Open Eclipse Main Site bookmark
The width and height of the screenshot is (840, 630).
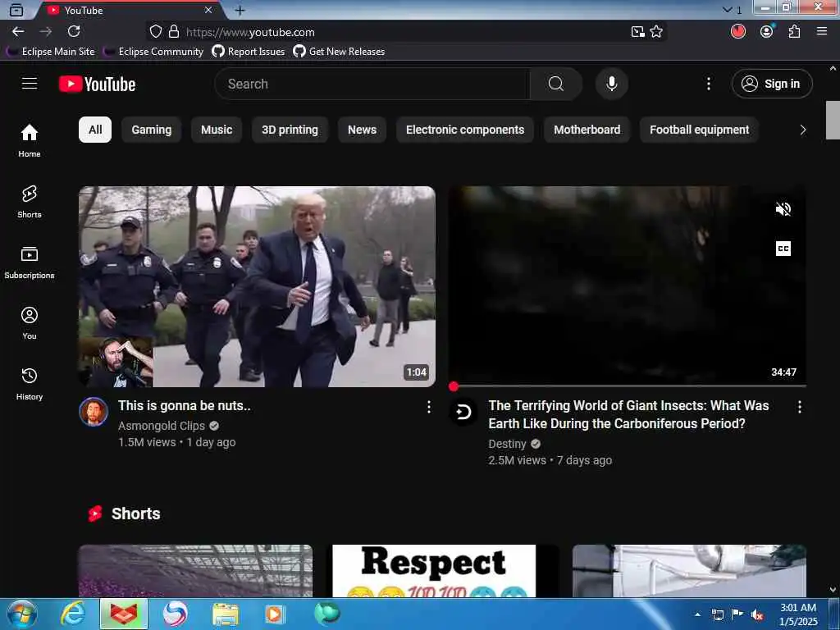pos(51,52)
